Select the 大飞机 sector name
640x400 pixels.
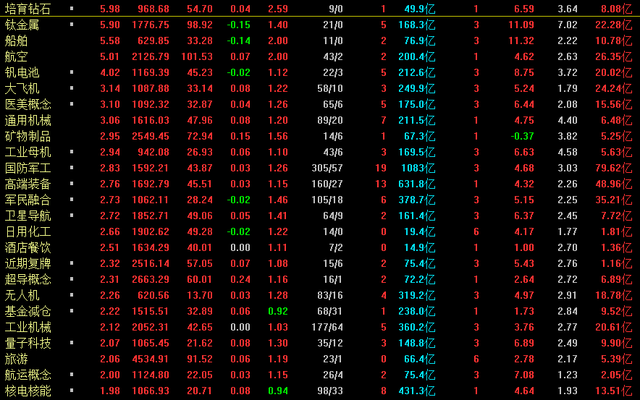(22, 89)
